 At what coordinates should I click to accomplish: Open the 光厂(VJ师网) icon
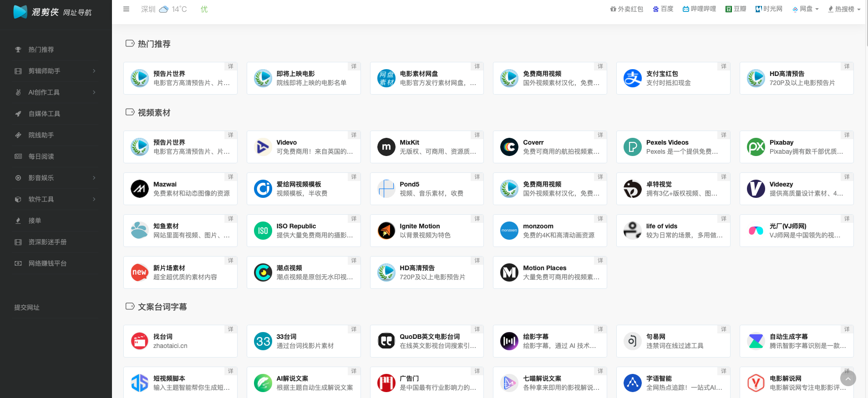coord(756,231)
